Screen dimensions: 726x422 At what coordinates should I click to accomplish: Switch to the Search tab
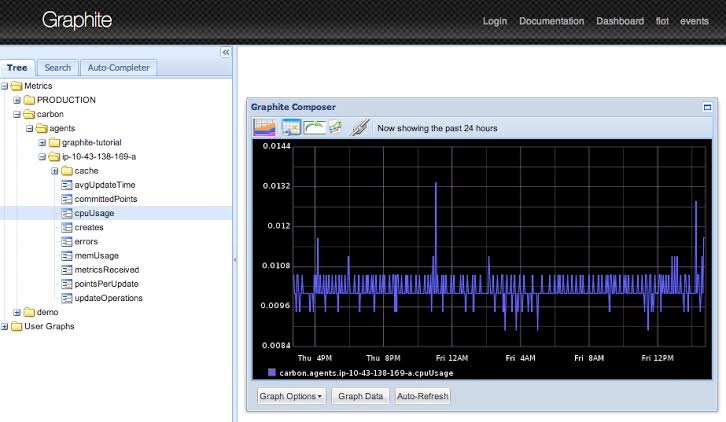(57, 68)
